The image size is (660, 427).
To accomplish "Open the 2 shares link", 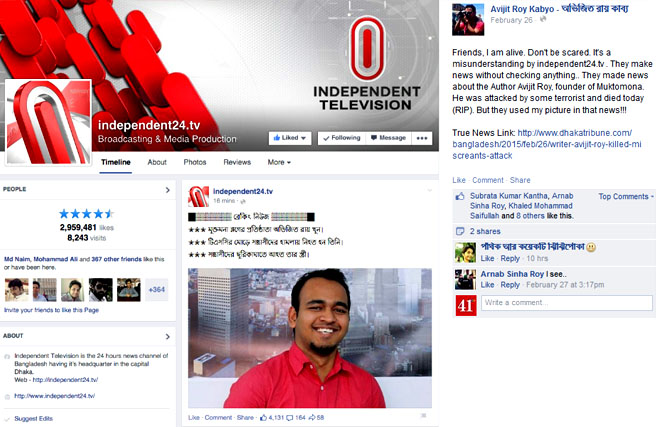I will pos(485,232).
